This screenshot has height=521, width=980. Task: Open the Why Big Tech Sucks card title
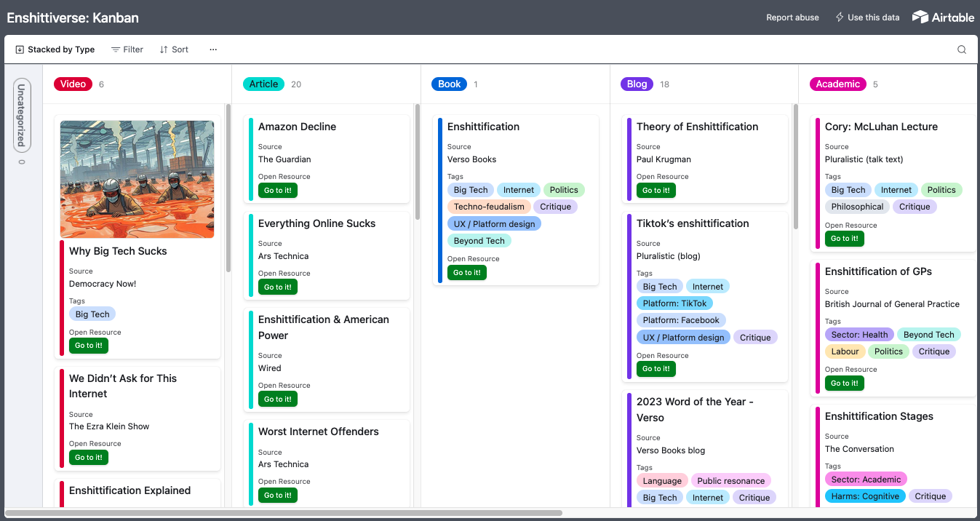point(118,251)
